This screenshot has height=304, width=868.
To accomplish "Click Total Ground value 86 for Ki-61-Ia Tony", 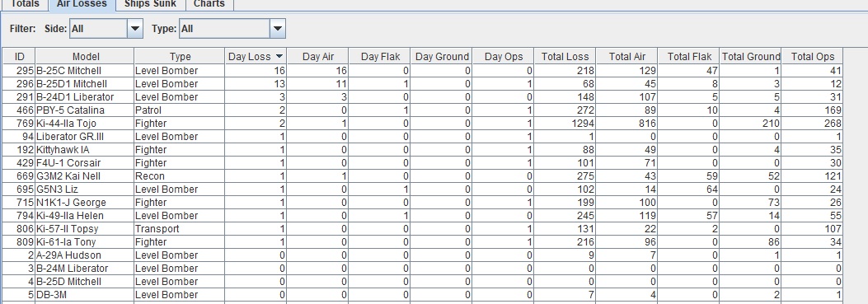I will tap(750, 242).
